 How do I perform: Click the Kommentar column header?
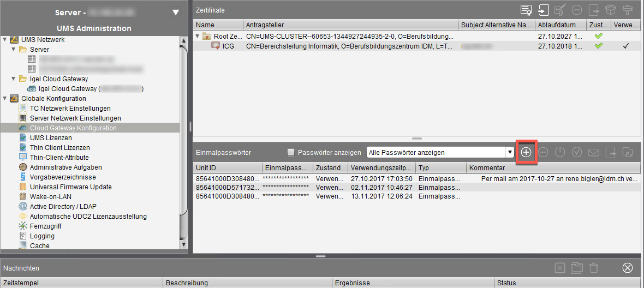tap(553, 168)
